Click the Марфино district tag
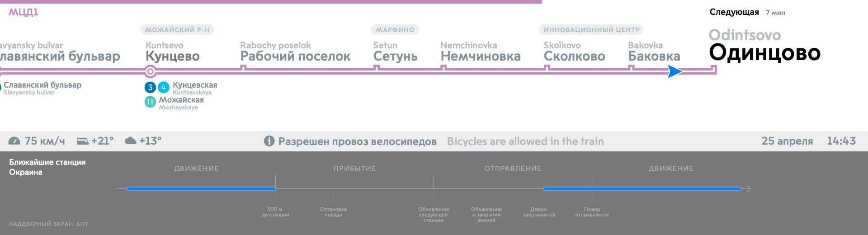868x235 pixels. coord(395,30)
